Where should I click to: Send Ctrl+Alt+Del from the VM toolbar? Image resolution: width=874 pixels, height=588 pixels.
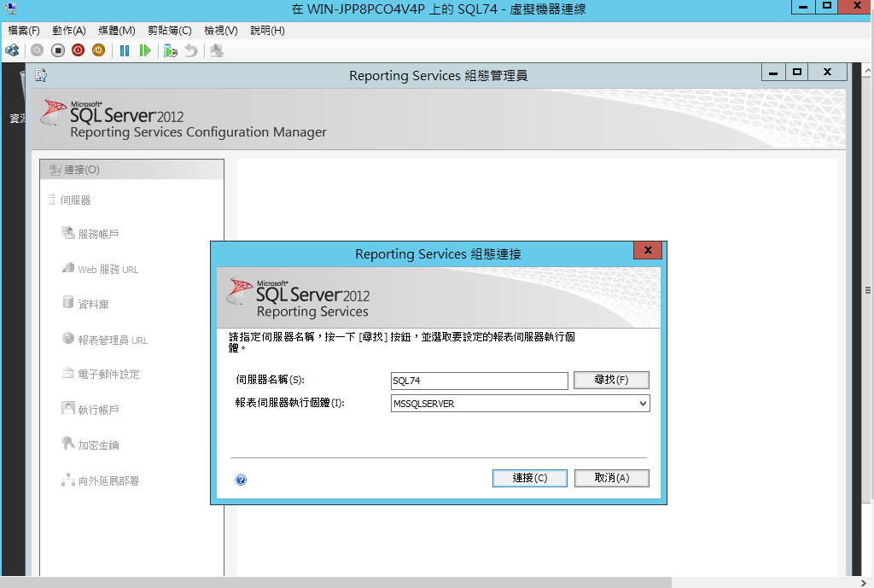(x=12, y=50)
